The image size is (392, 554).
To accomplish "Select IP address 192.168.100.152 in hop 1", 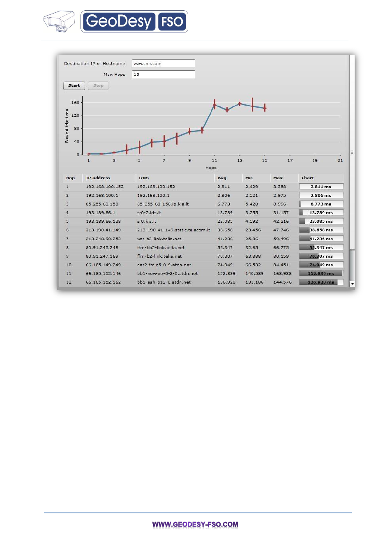I will 105,187.
